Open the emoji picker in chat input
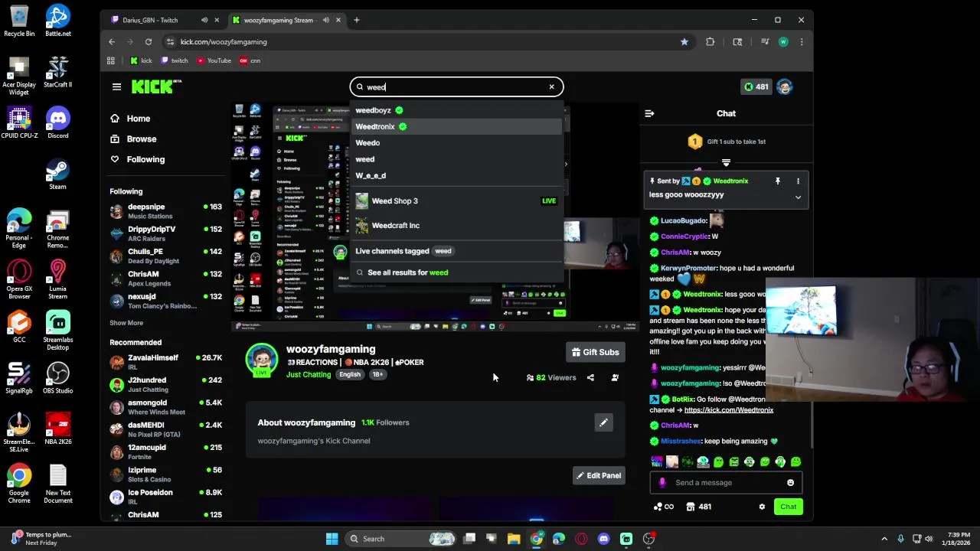Screen dimensions: 980x551 coord(790,483)
